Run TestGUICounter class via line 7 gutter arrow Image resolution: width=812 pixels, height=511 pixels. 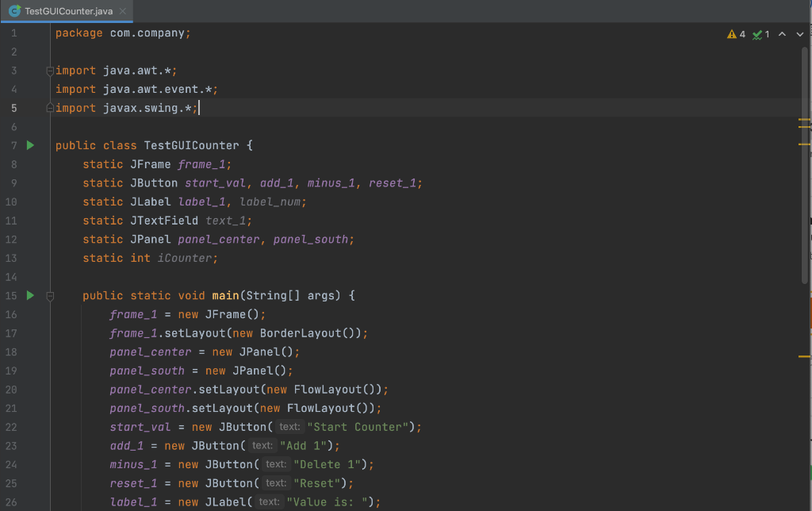29,145
